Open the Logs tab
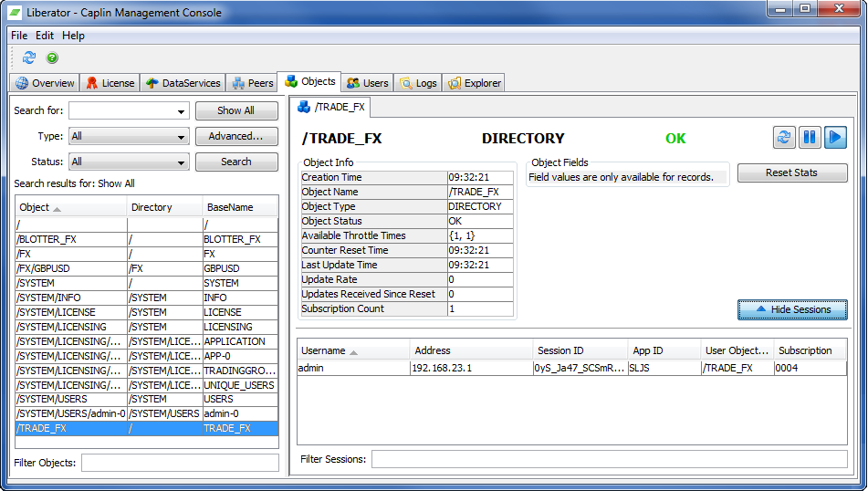Viewport: 868px width, 491px height. pos(419,83)
